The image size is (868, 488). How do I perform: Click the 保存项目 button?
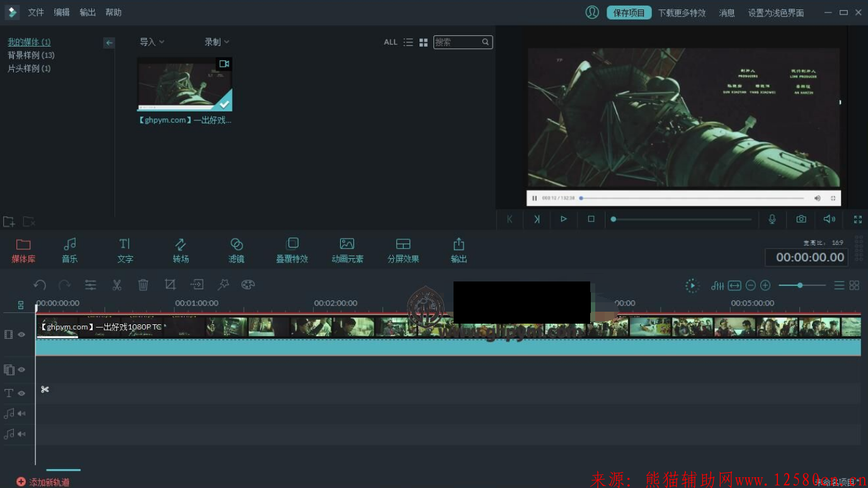(628, 12)
